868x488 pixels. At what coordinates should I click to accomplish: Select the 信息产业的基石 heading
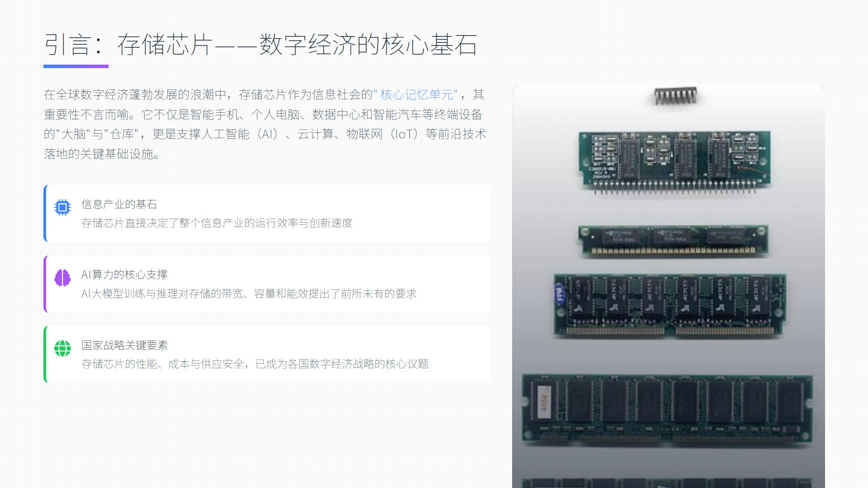[x=119, y=204]
